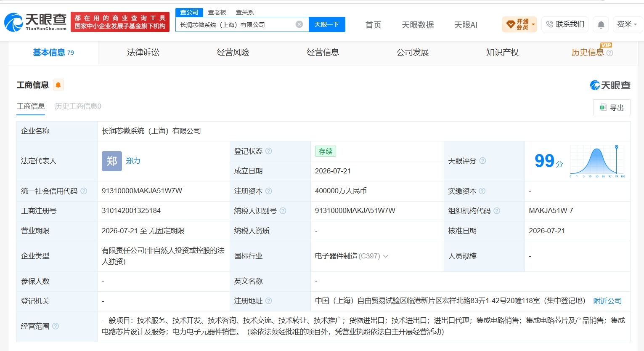Switch to 查关系 search tab
Image resolution: width=644 pixels, height=351 pixels.
tap(245, 12)
